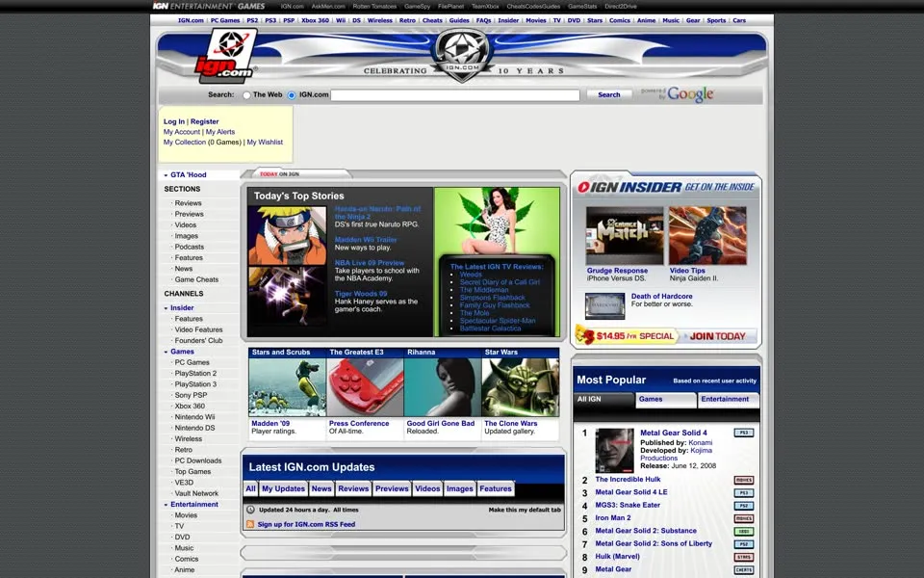Click the IGN.com 10 years shield emblem
The height and width of the screenshot is (578, 924).
[462, 55]
